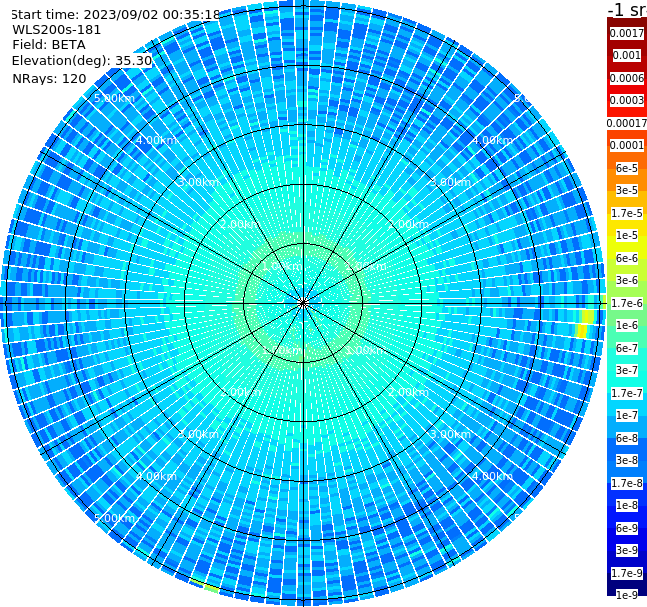The image size is (647, 607).
Task: Click the lower-right 2.00km range label
Action: pyautogui.click(x=408, y=392)
